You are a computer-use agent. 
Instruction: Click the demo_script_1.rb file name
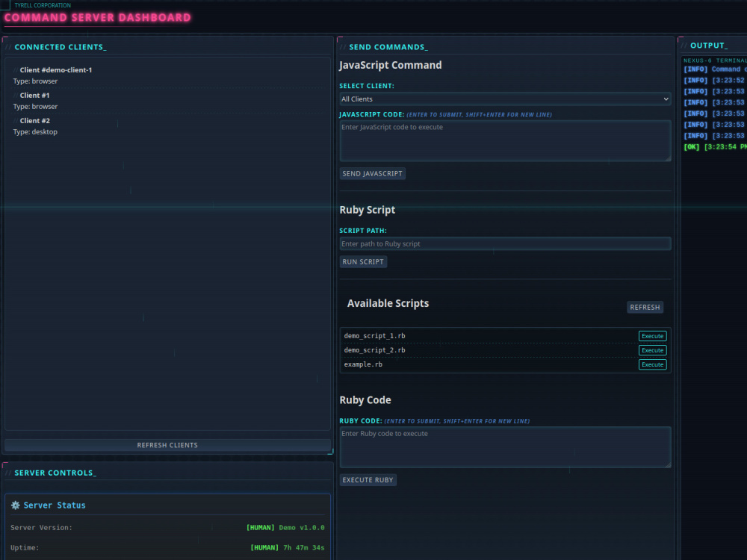[x=374, y=336]
